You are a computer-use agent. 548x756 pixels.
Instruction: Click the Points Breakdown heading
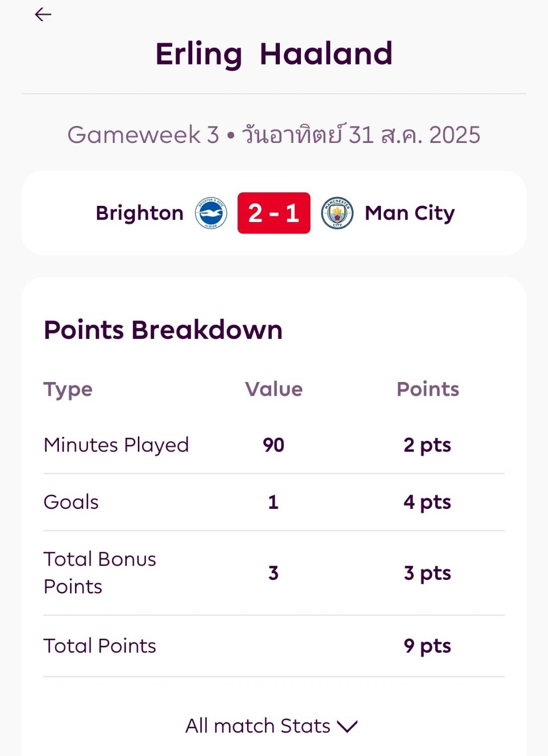[x=163, y=330]
